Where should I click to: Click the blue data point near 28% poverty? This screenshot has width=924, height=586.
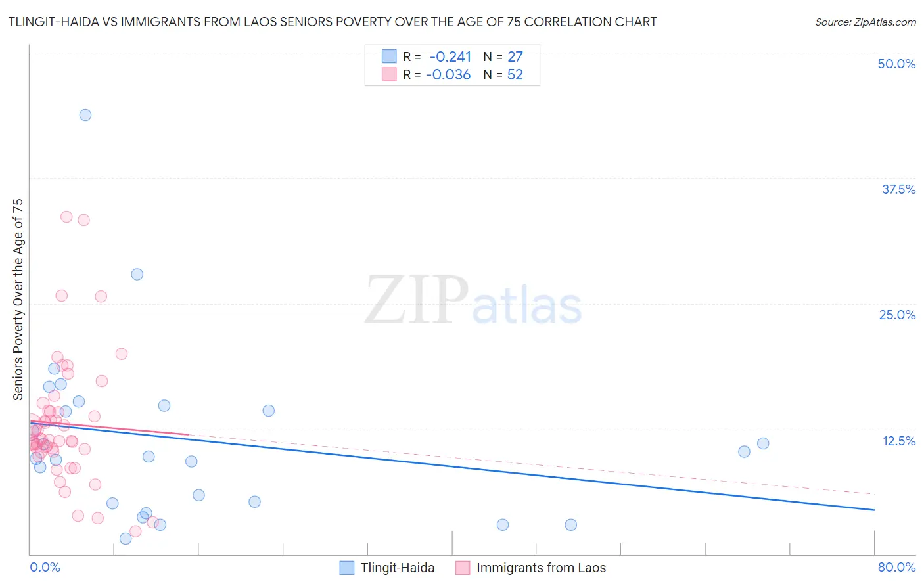coord(137,274)
